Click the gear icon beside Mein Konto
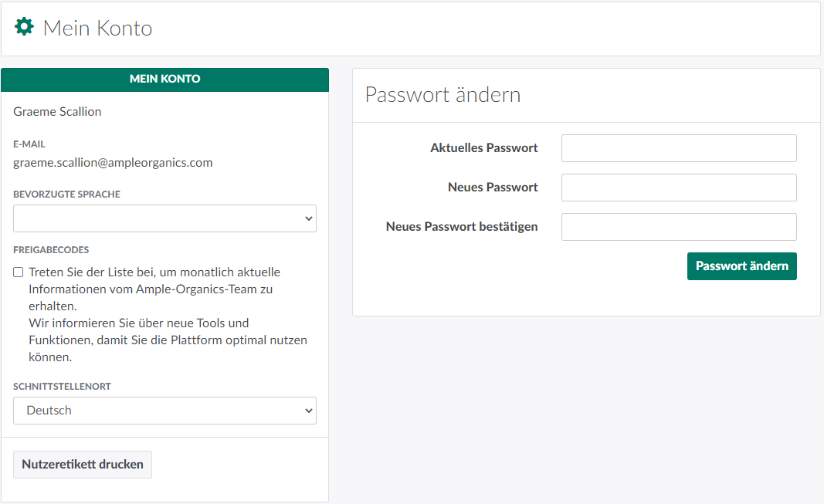Image resolution: width=824 pixels, height=504 pixels. 25,28
